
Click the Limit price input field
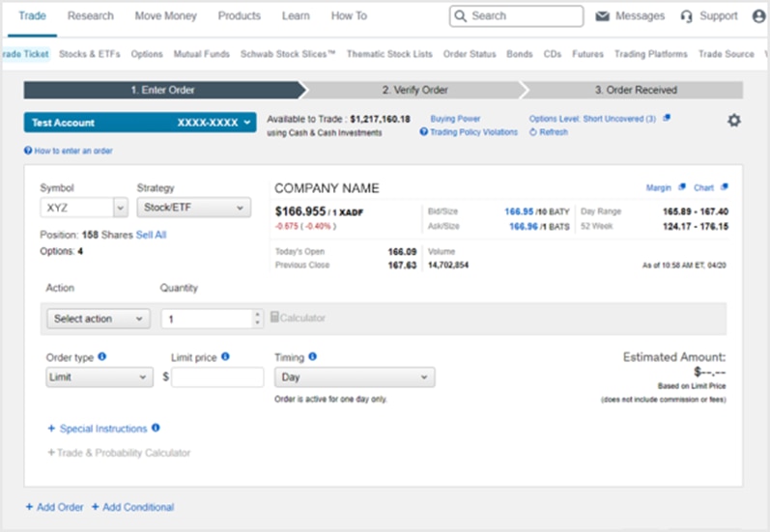click(x=216, y=378)
